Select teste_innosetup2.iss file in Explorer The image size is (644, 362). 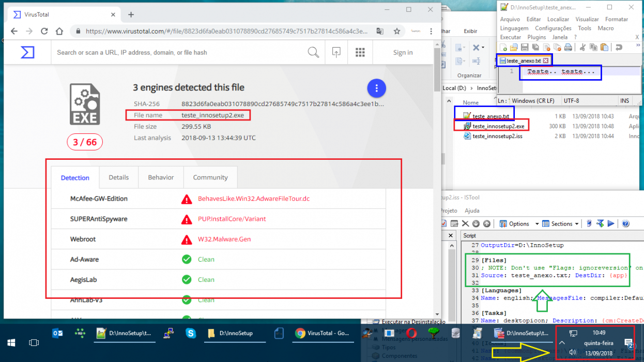point(493,136)
